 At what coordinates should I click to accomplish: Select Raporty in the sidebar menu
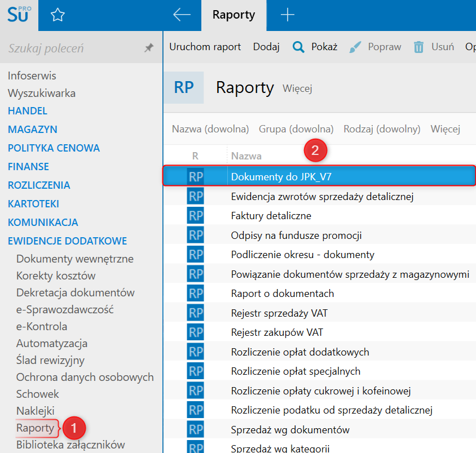[36, 428]
